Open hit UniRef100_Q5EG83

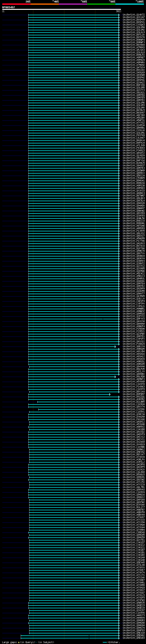(x=134, y=638)
